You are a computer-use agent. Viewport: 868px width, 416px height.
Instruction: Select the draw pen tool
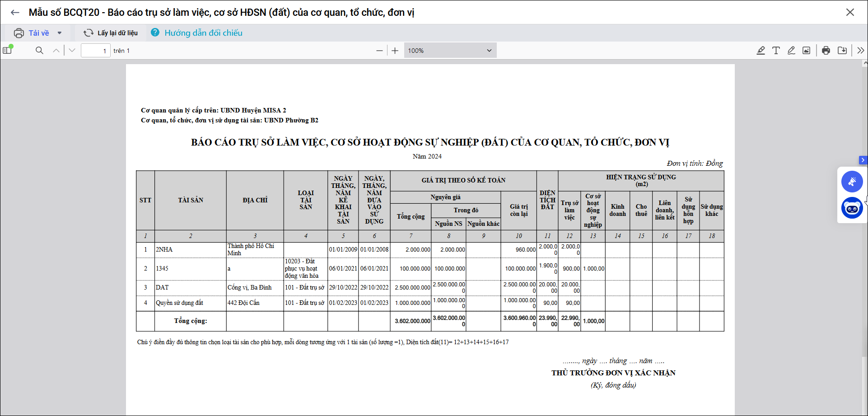pos(791,51)
